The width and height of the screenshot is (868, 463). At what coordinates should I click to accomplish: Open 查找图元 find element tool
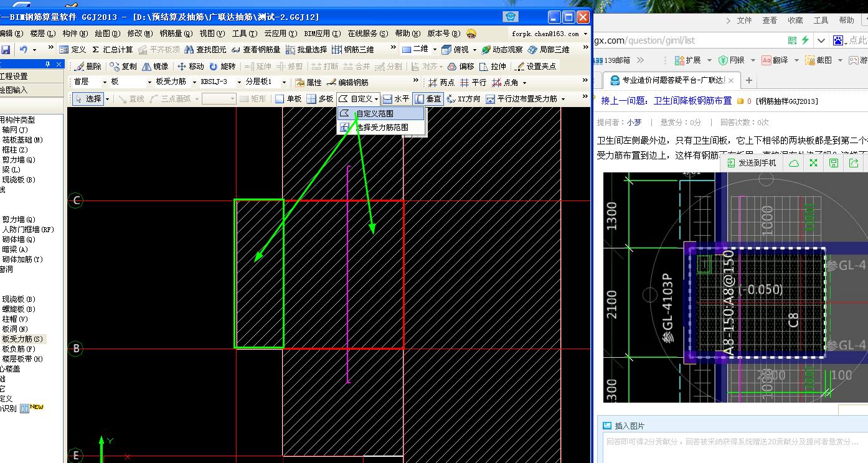(205, 49)
